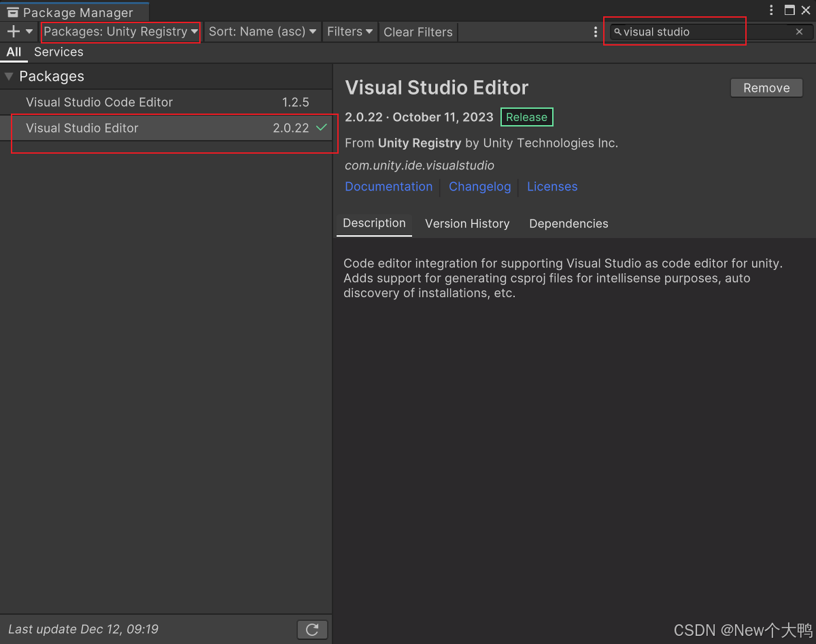Open the Documentation link
The height and width of the screenshot is (644, 816).
[x=388, y=186]
